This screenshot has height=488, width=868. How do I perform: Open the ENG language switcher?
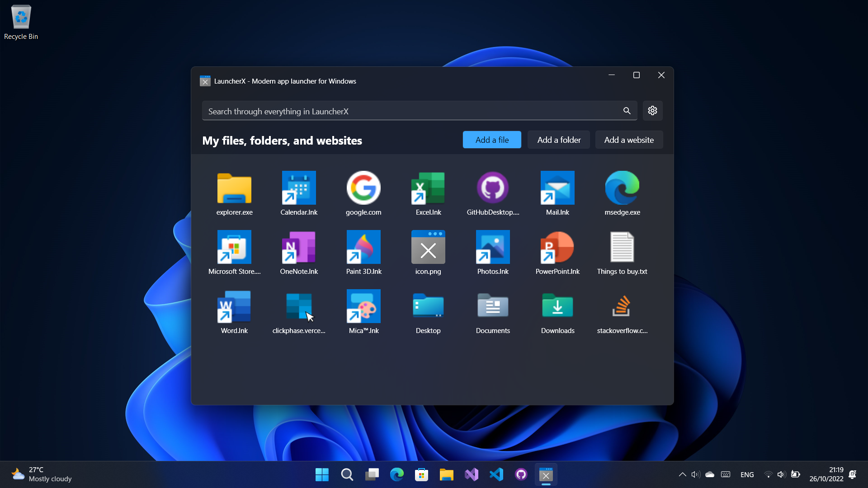(747, 474)
